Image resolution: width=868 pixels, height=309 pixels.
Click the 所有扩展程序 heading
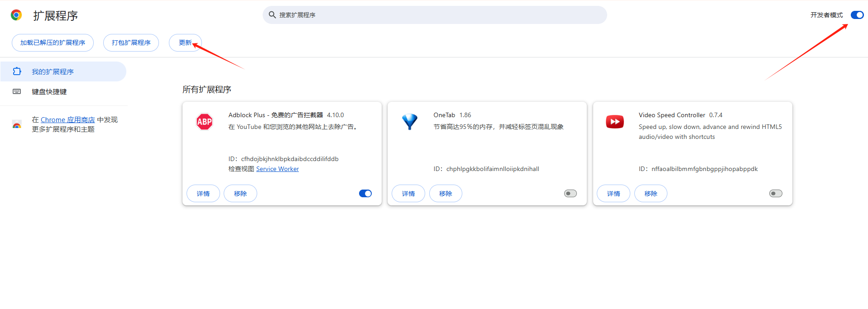pyautogui.click(x=207, y=90)
